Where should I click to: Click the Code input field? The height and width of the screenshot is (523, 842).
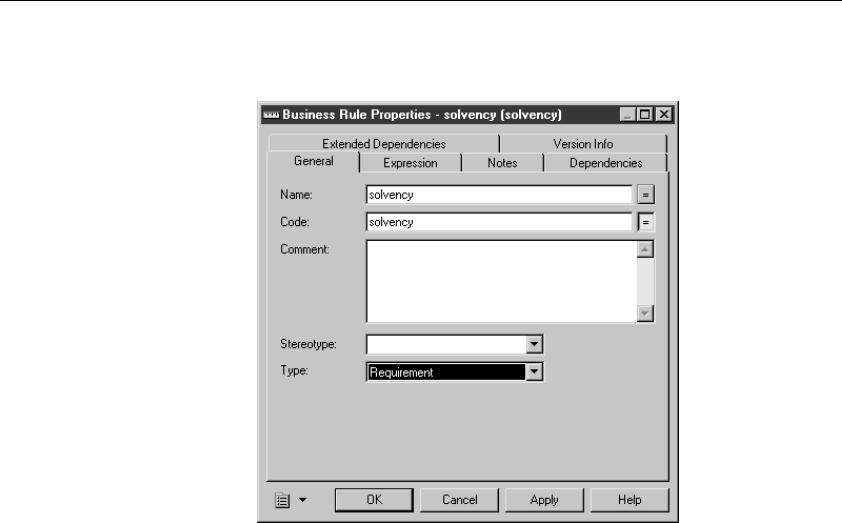(x=499, y=222)
